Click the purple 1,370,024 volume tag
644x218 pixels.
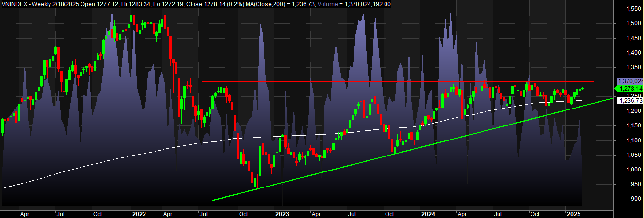coord(629,81)
